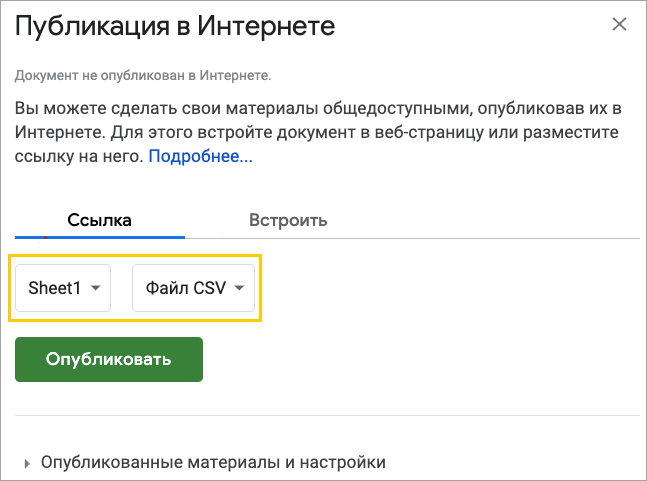Click the Опубликованные материалы и настройки label

[x=213, y=463]
